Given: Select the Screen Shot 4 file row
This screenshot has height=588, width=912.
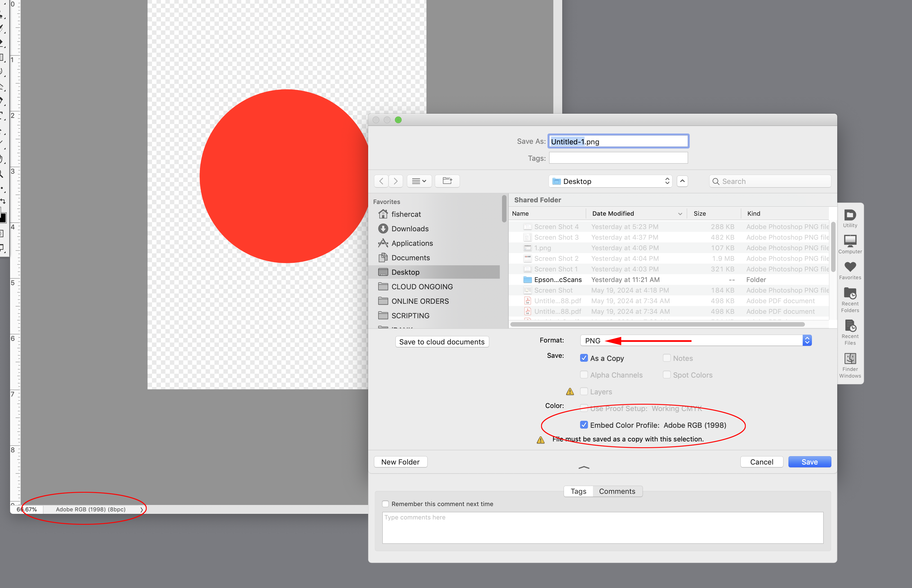Looking at the screenshot, I should [556, 226].
